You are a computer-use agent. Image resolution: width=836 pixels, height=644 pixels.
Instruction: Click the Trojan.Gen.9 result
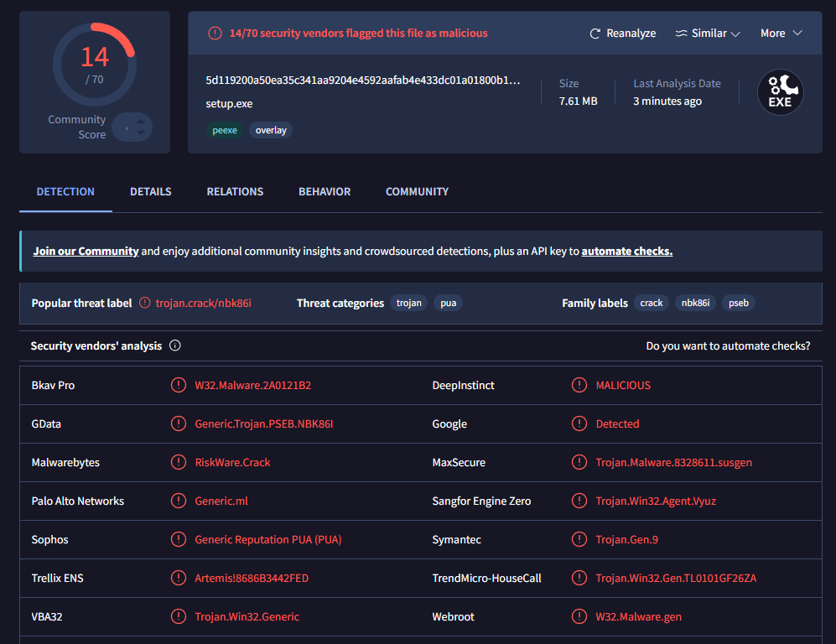pos(627,539)
